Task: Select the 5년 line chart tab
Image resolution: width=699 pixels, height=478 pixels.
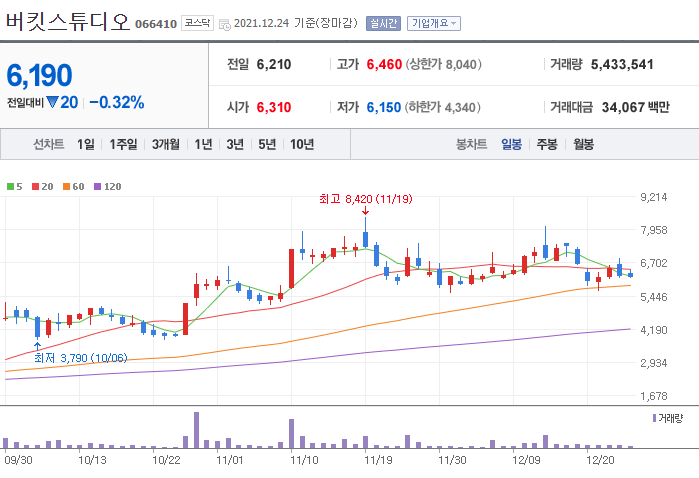Action: [x=267, y=144]
